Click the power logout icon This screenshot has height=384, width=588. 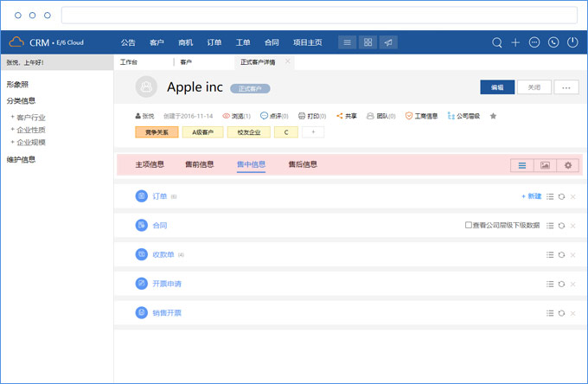tap(572, 42)
